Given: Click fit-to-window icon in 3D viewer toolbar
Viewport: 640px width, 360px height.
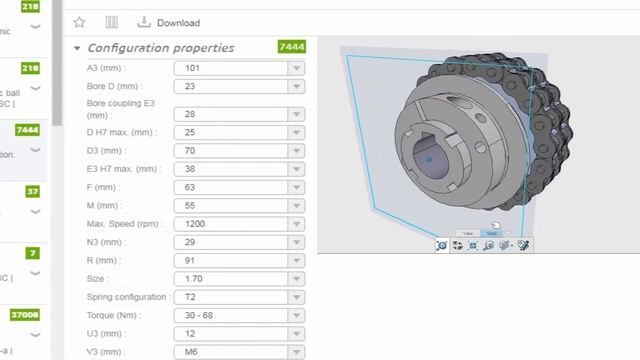Looking at the screenshot, I should click(473, 246).
